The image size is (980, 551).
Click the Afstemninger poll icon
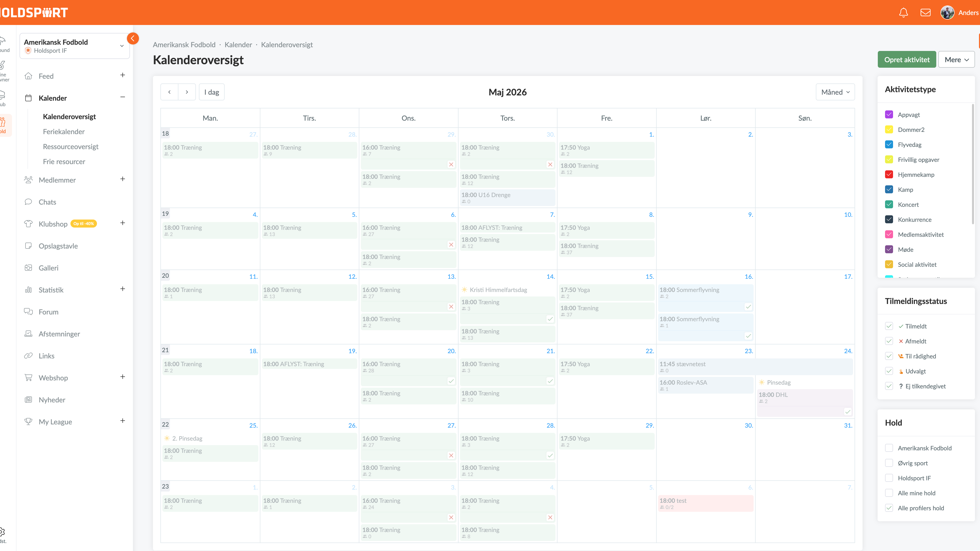coord(28,334)
